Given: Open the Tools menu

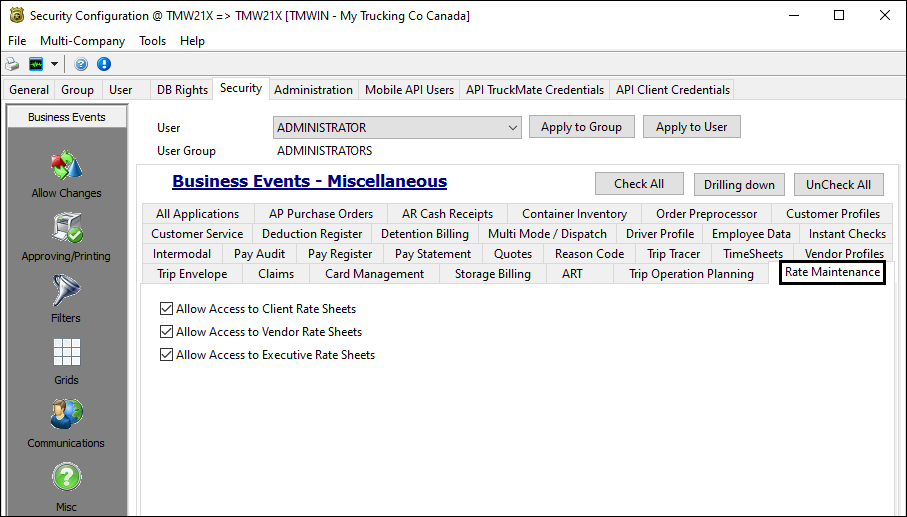Looking at the screenshot, I should [152, 41].
